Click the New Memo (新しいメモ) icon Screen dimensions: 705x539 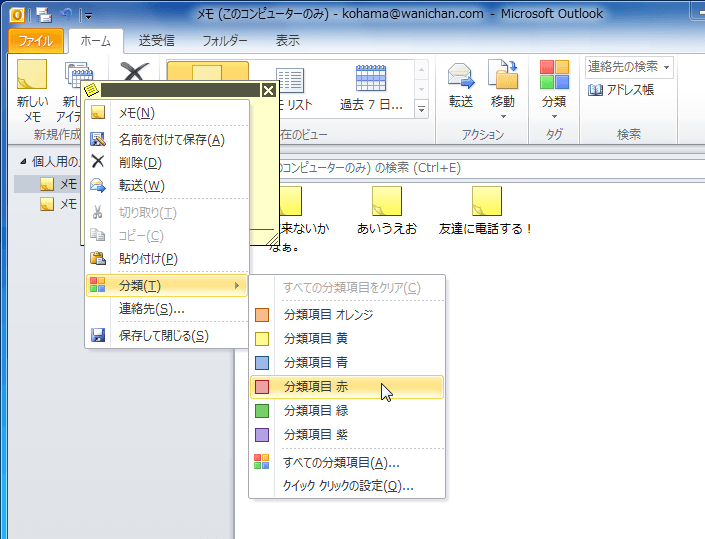pyautogui.click(x=32, y=75)
